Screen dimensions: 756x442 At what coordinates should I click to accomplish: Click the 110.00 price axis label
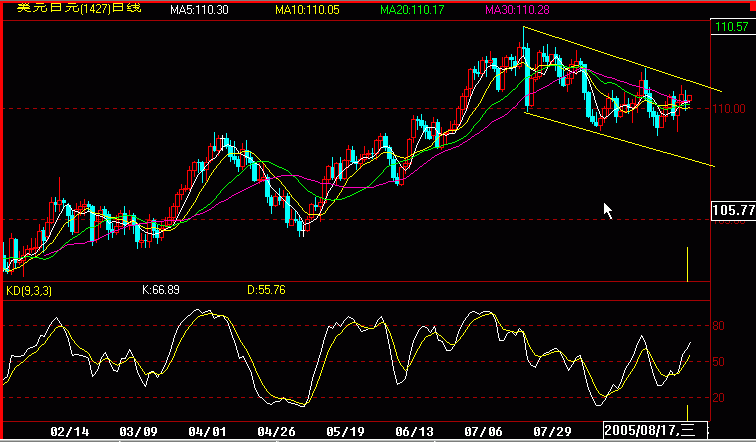729,109
